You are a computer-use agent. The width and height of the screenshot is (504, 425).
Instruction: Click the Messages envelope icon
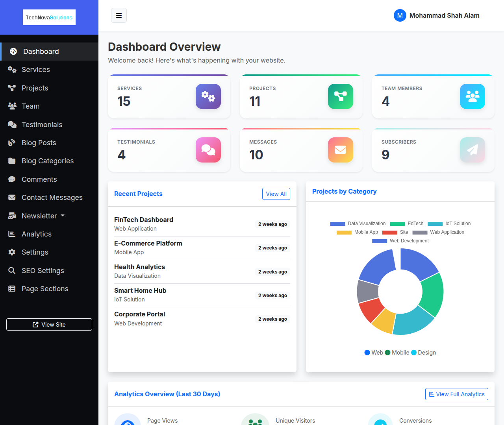340,150
